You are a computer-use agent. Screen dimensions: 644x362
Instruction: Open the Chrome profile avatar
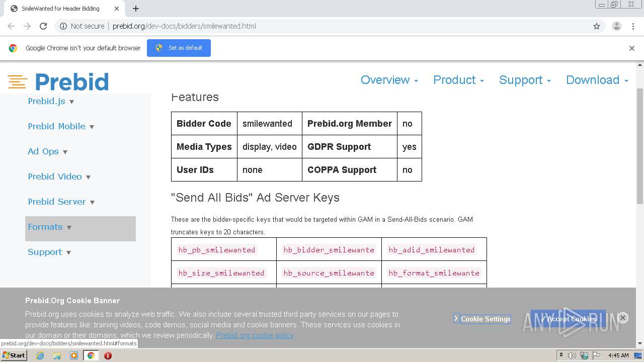point(616,26)
